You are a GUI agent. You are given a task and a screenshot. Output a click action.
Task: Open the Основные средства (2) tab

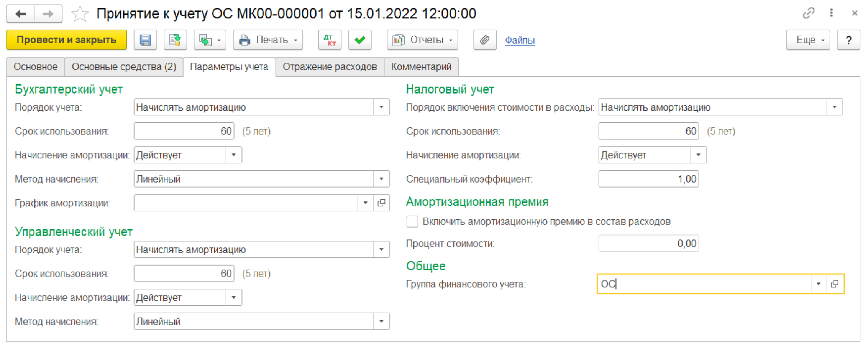[124, 67]
